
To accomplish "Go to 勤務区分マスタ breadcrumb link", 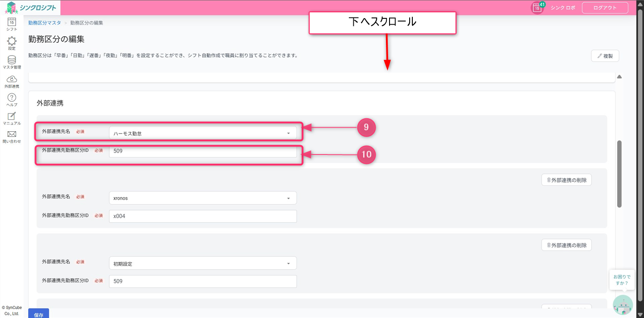I will [44, 22].
